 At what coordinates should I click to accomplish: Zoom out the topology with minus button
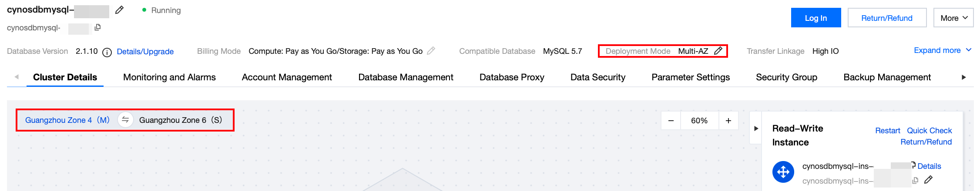(671, 121)
